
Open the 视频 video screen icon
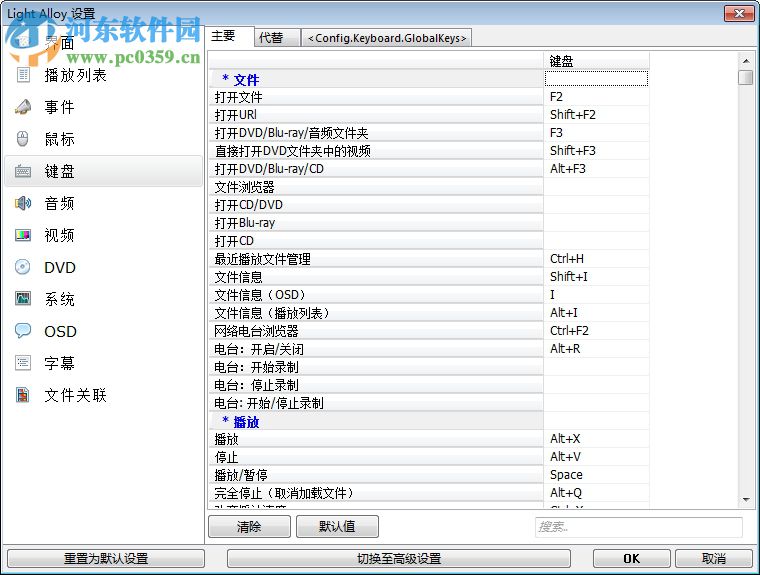coord(23,235)
